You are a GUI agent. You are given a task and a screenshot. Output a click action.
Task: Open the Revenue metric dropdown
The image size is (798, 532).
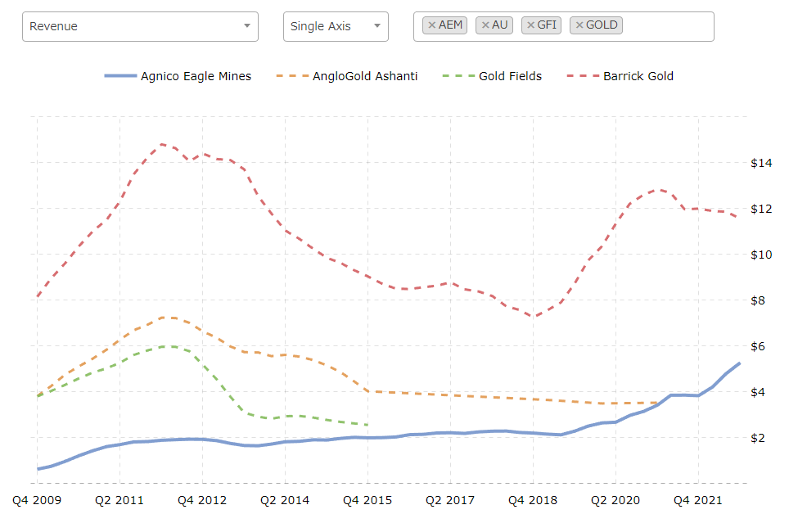click(x=140, y=26)
